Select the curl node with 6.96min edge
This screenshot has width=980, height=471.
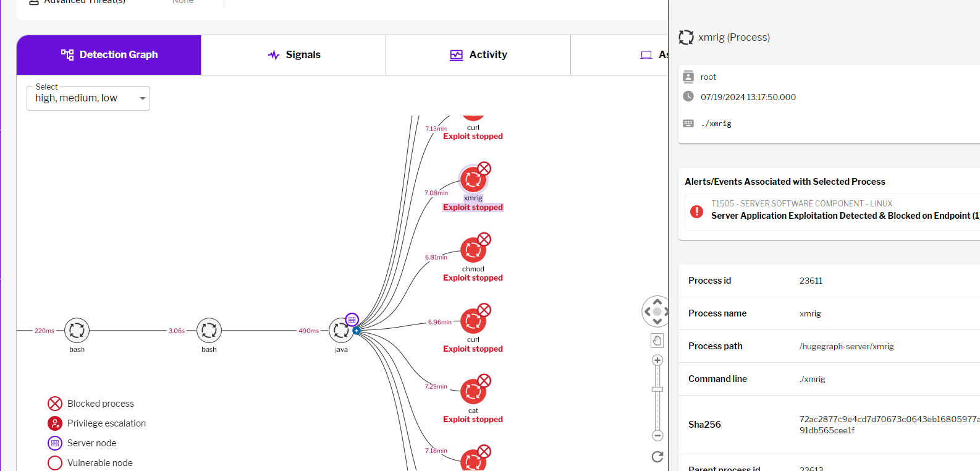pos(473,321)
